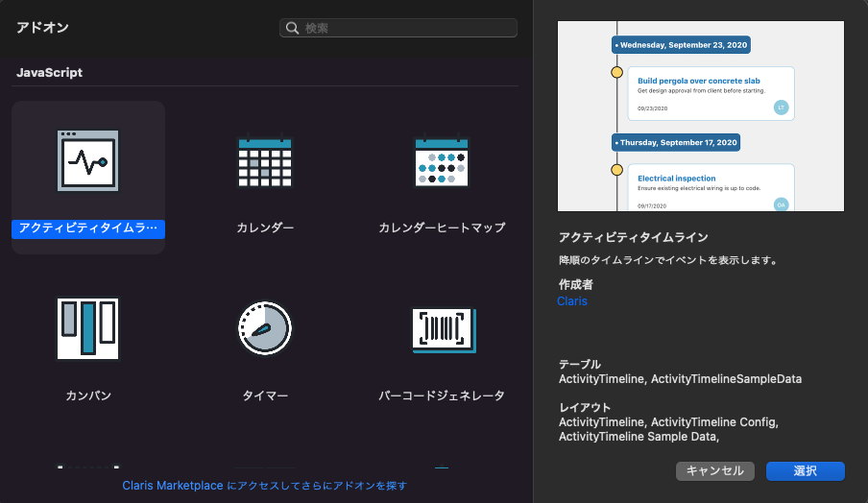Click the カレンダー text label
The image size is (868, 503).
pos(265,228)
